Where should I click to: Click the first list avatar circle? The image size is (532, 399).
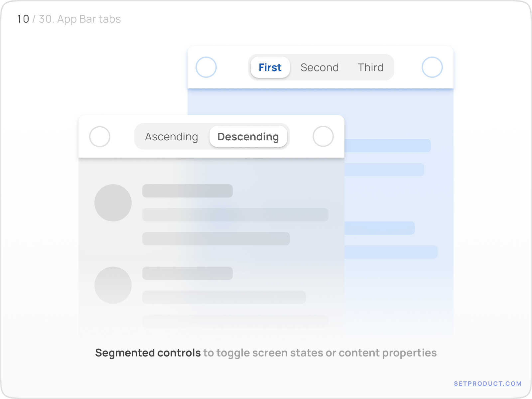[x=113, y=202]
